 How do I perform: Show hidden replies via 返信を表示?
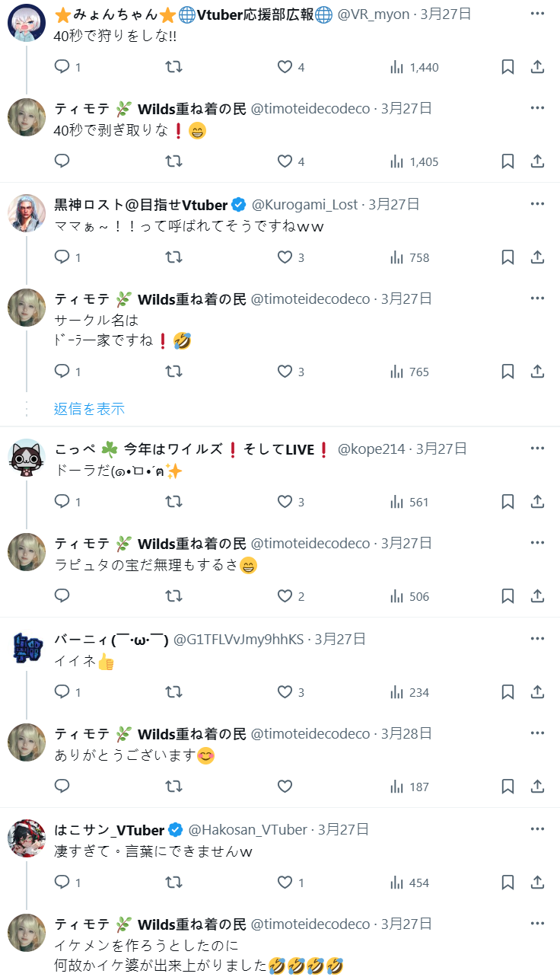coord(89,409)
